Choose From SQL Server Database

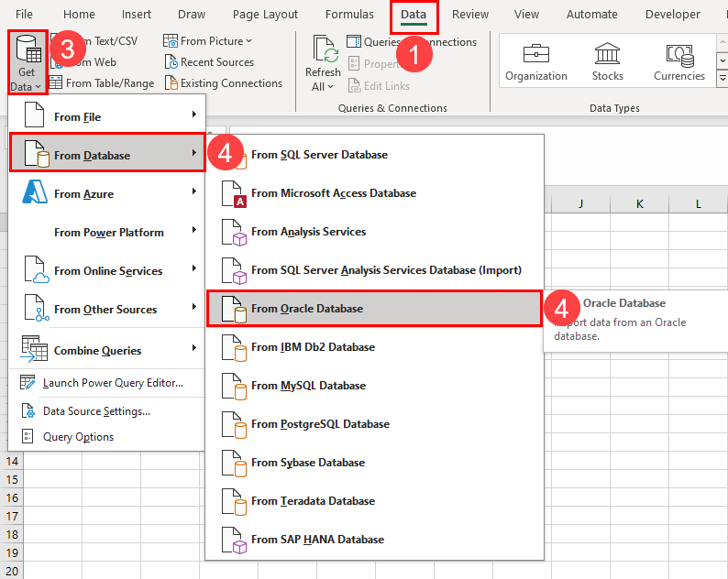click(375, 154)
